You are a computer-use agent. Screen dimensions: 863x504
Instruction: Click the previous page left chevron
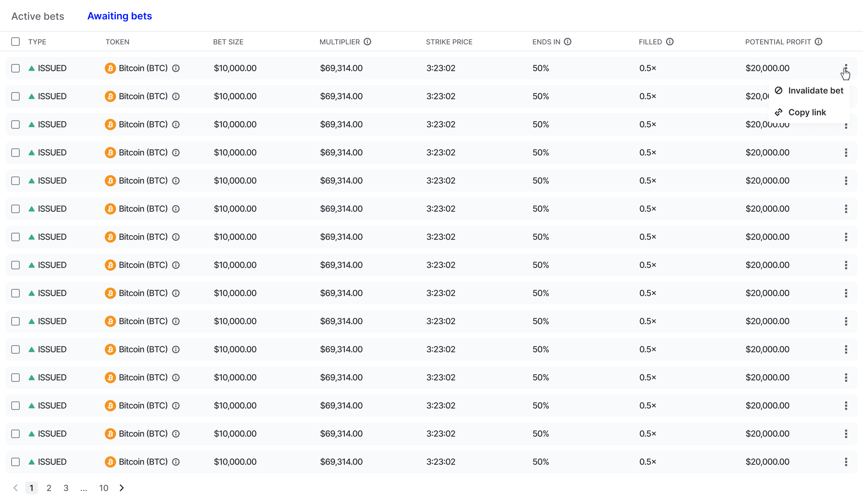tap(15, 488)
